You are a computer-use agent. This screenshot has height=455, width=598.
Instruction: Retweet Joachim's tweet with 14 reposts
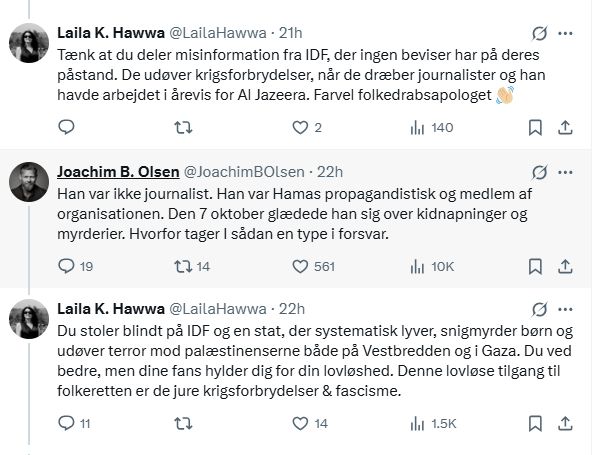click(x=192, y=266)
